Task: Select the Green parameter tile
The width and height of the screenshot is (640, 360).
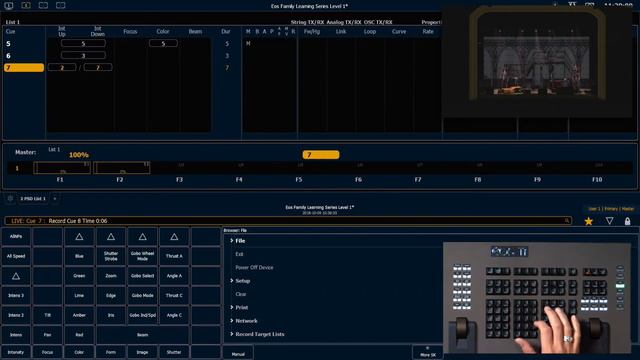Action: tap(79, 276)
